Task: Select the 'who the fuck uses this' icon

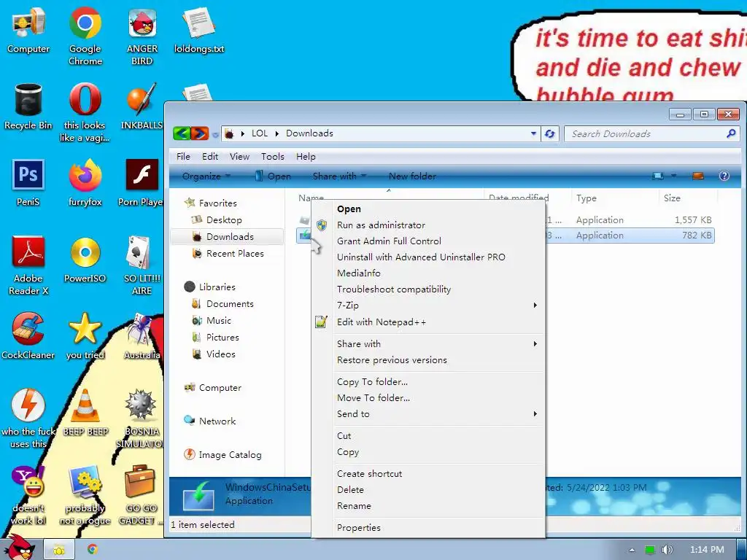Action: [x=28, y=419]
